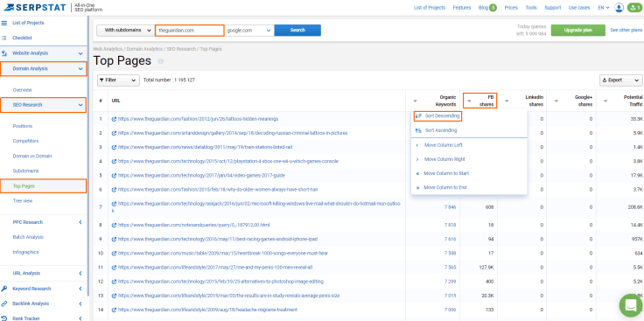Open the google.com search engine dropdown

tap(249, 31)
